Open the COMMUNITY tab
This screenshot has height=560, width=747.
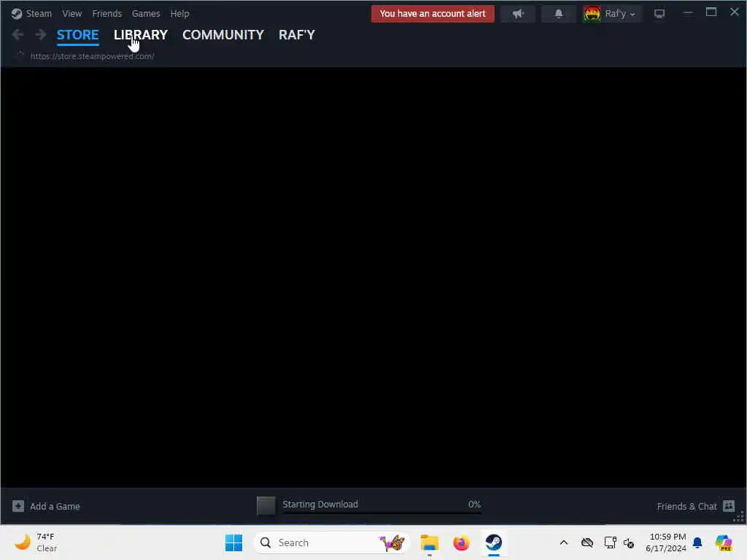tap(223, 35)
